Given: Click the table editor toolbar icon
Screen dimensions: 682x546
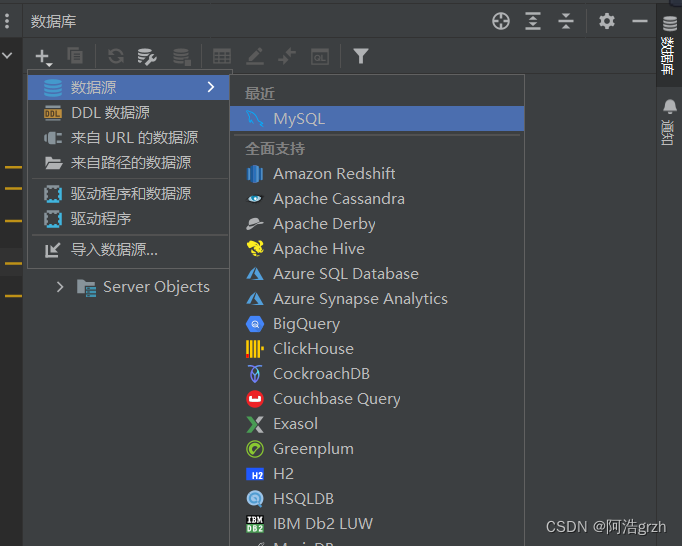Looking at the screenshot, I should click(x=222, y=57).
